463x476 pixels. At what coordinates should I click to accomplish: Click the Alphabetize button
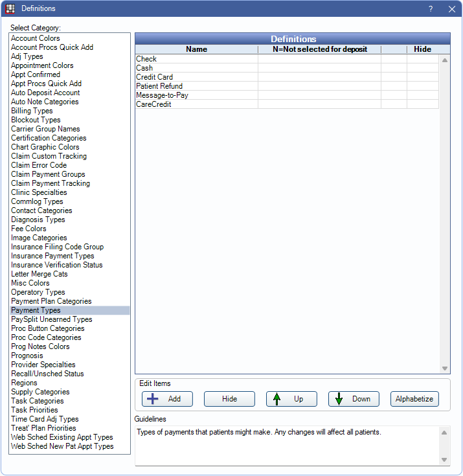(x=414, y=399)
